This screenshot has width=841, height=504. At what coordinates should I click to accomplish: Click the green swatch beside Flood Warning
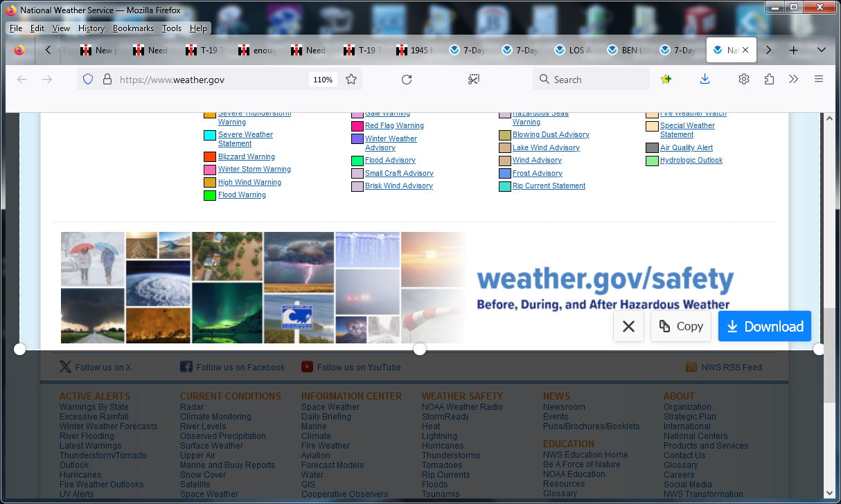click(x=210, y=195)
